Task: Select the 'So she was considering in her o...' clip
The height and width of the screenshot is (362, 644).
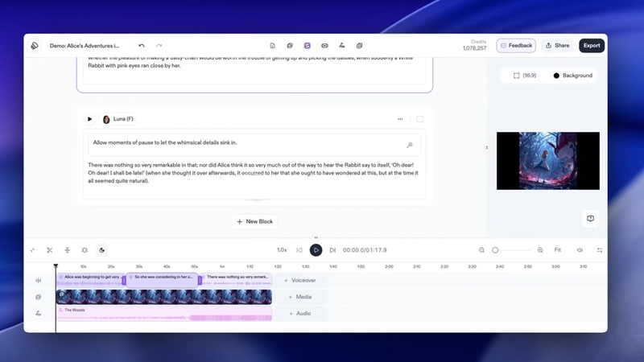Action: pos(162,280)
